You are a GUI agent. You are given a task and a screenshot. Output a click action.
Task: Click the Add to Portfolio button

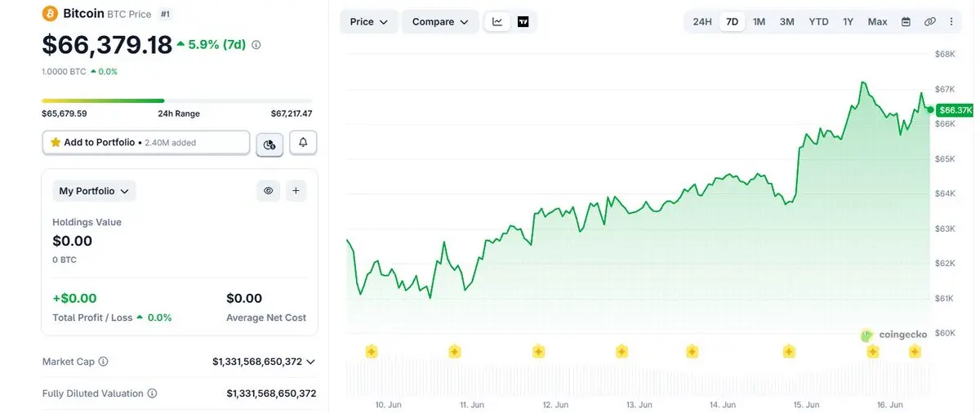coord(146,142)
